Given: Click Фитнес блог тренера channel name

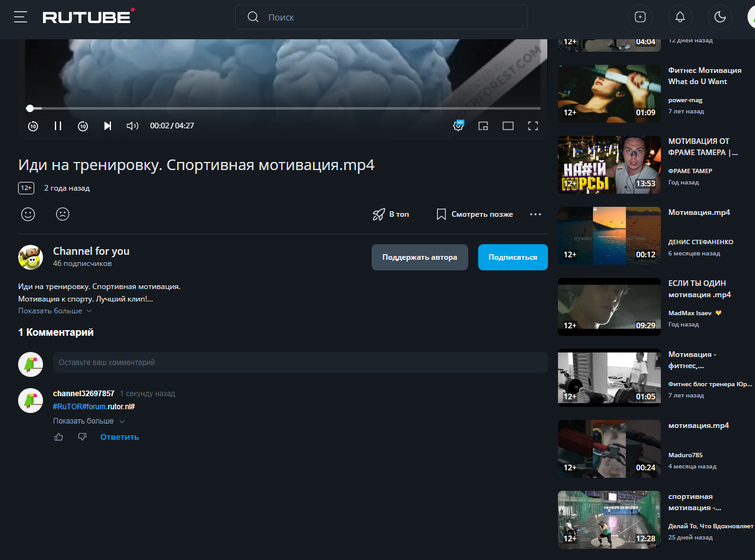Looking at the screenshot, I should tap(710, 384).
